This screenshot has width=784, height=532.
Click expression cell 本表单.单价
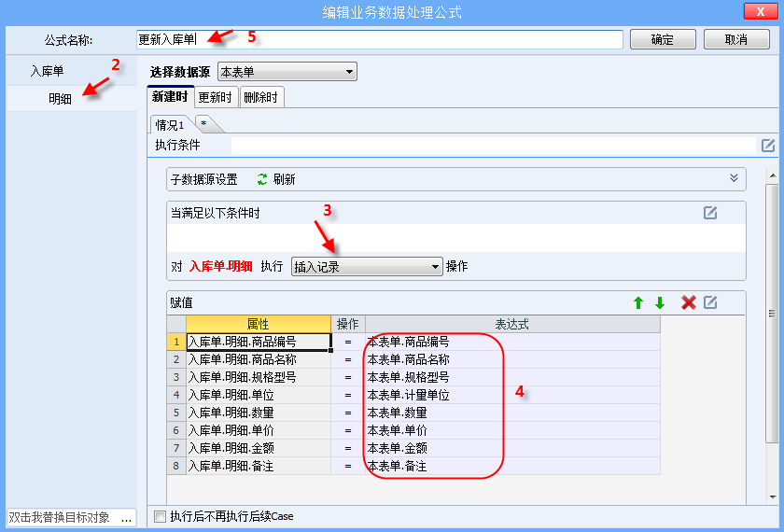(x=512, y=430)
